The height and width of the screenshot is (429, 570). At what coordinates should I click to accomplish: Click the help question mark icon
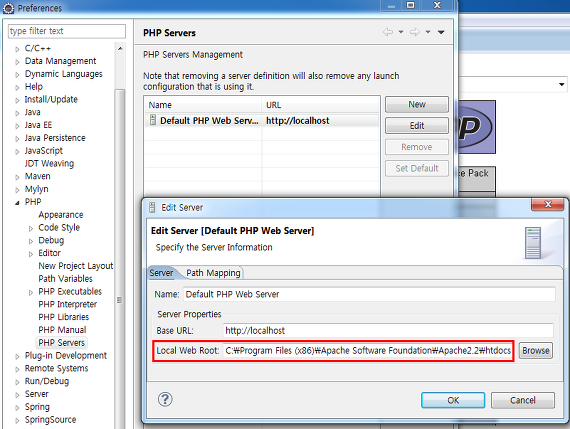tap(165, 400)
